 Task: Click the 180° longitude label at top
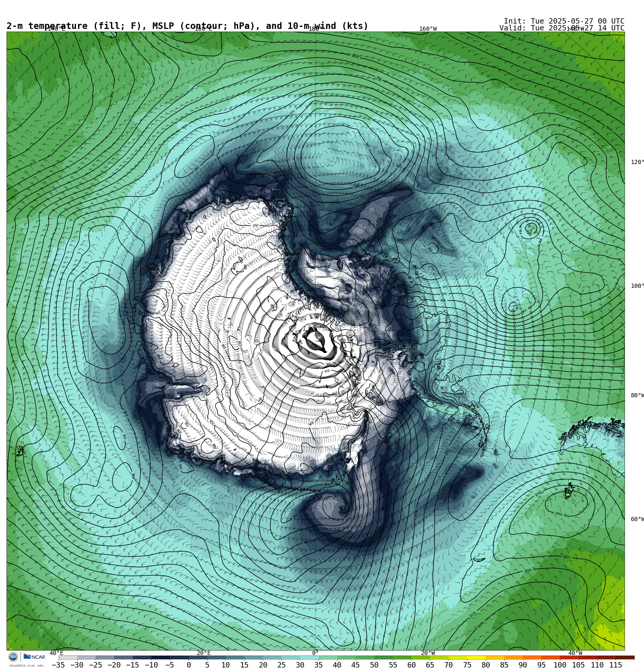[x=315, y=29]
